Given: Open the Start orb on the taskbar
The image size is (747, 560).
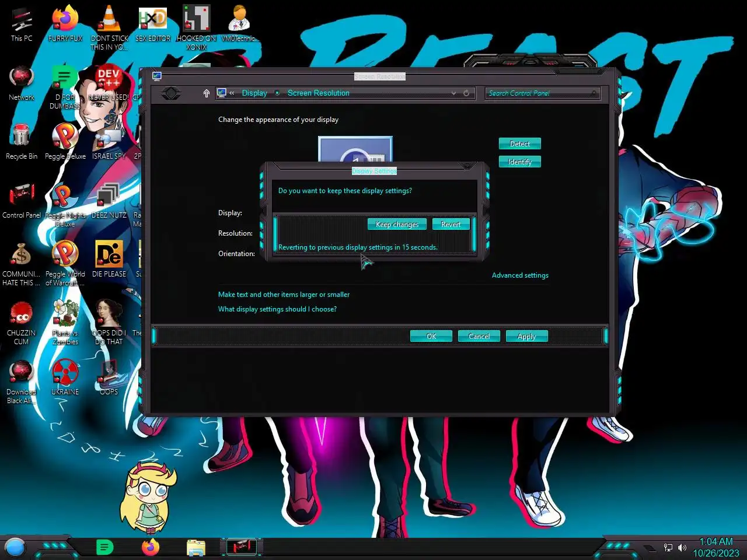Looking at the screenshot, I should [15, 548].
